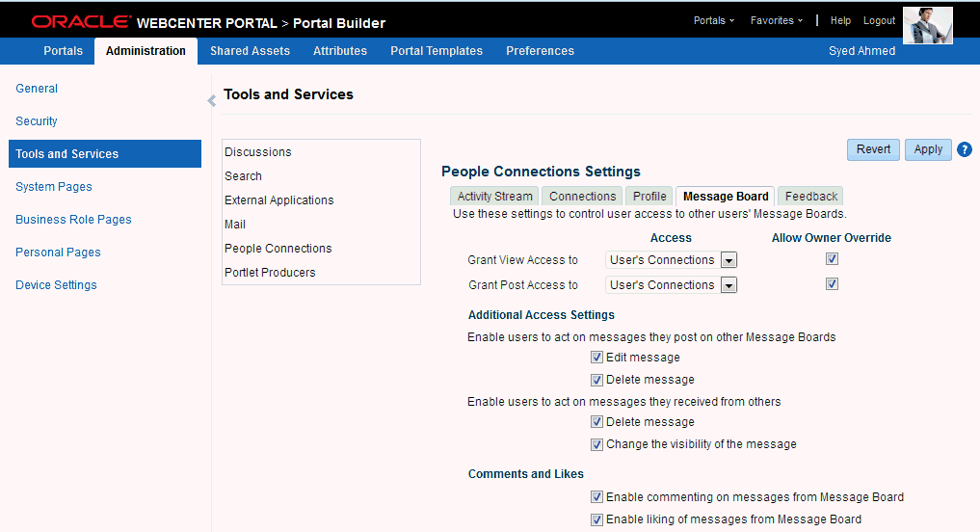This screenshot has width=980, height=532.
Task: Toggle owner override for Grant Post Access
Action: 832,283
